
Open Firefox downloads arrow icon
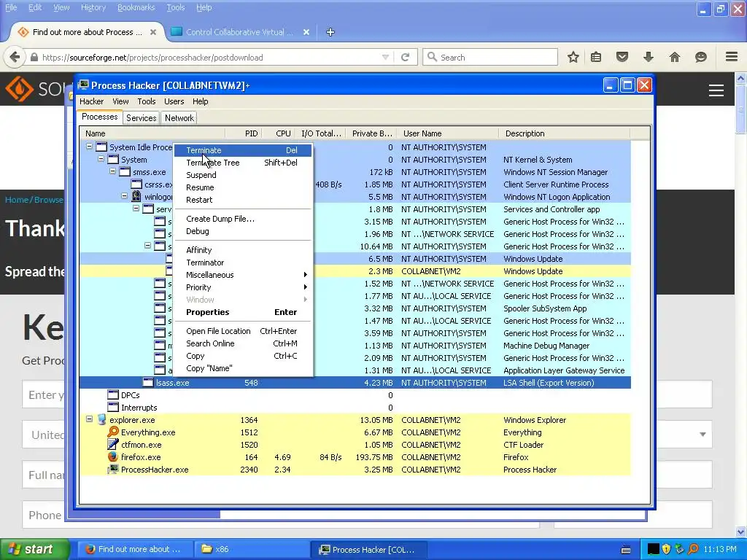coord(649,57)
